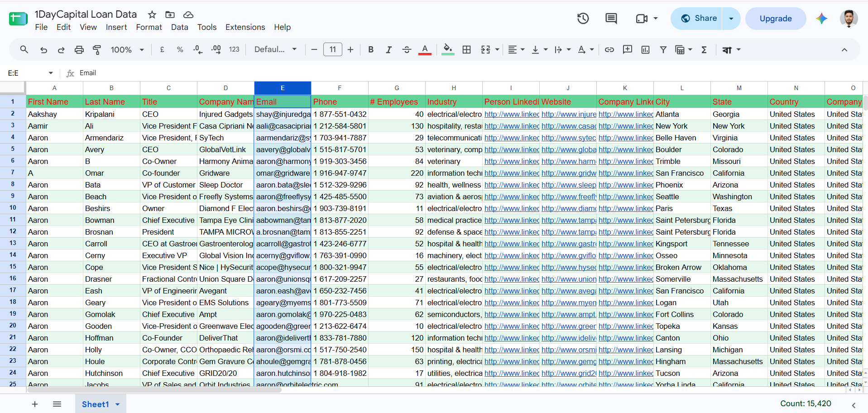This screenshot has width=868, height=413.
Task: Increase font size with plus
Action: pyautogui.click(x=350, y=50)
